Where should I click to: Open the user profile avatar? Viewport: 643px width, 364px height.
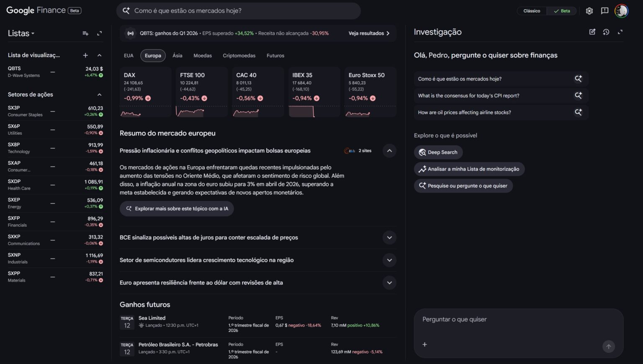(x=621, y=11)
